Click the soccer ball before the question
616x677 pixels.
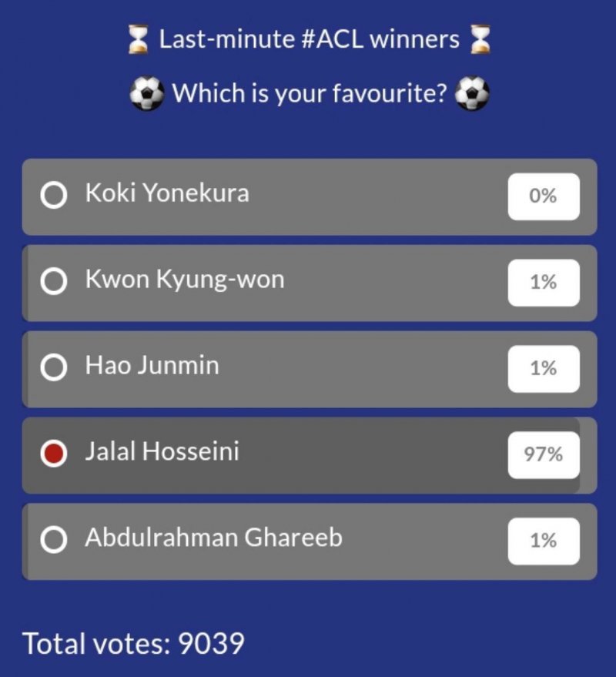pos(146,95)
